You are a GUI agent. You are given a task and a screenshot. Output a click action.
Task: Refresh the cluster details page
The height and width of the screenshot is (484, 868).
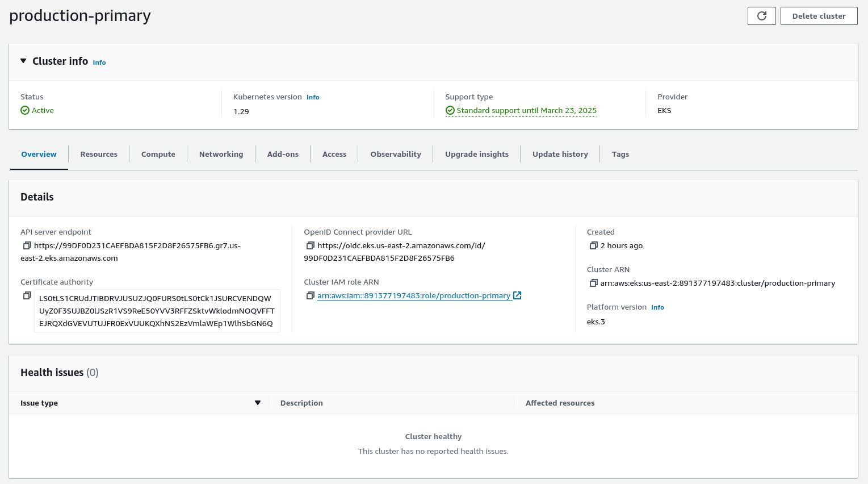[761, 16]
